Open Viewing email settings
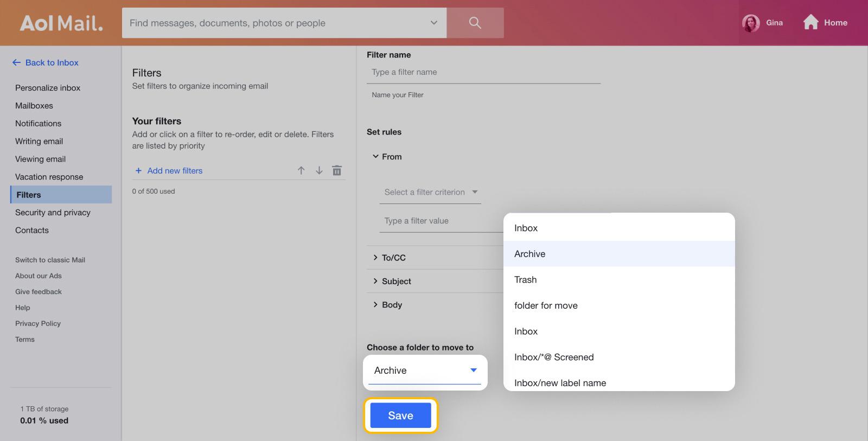 [x=40, y=159]
